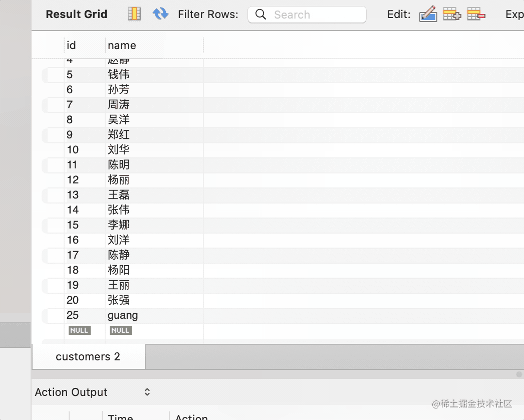Click the delete selected rows icon
Image resolution: width=524 pixels, height=420 pixels.
(476, 14)
